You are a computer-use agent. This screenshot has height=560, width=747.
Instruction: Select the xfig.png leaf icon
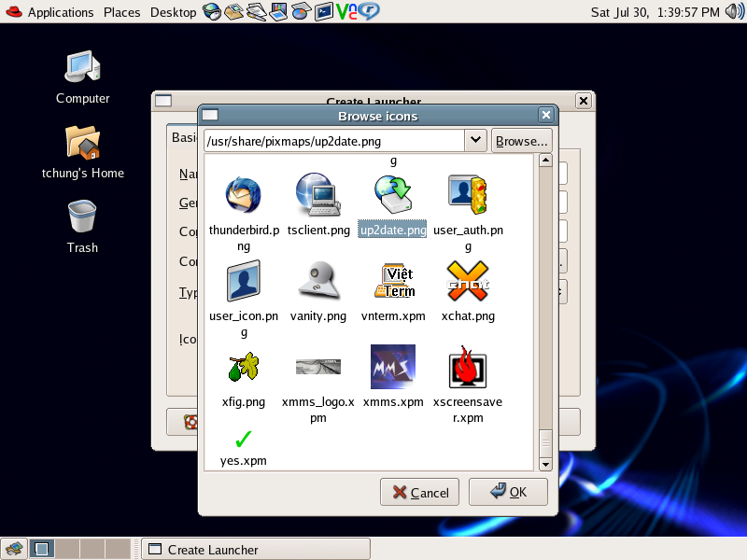tap(244, 367)
